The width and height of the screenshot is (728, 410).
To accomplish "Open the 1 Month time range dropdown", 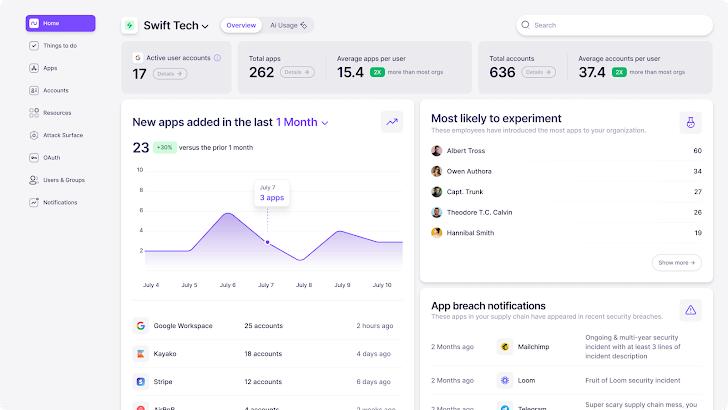I will [x=302, y=122].
